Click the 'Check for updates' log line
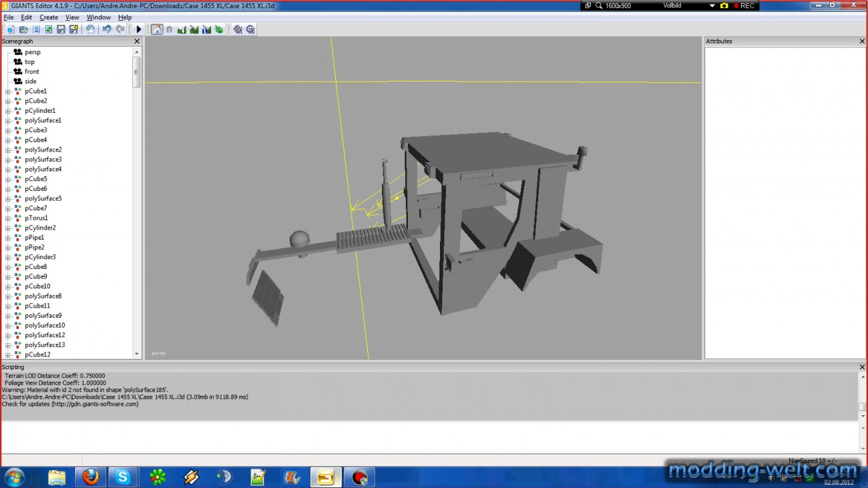 tap(70, 404)
